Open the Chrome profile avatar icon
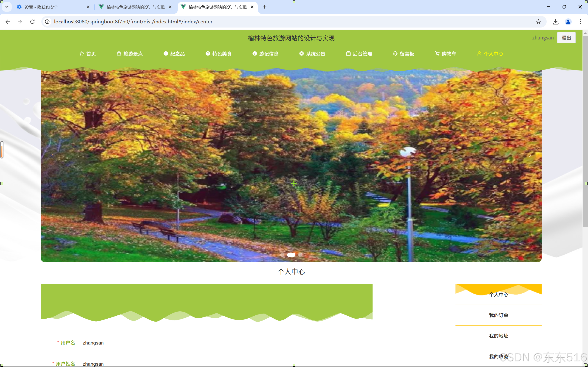 (x=568, y=22)
